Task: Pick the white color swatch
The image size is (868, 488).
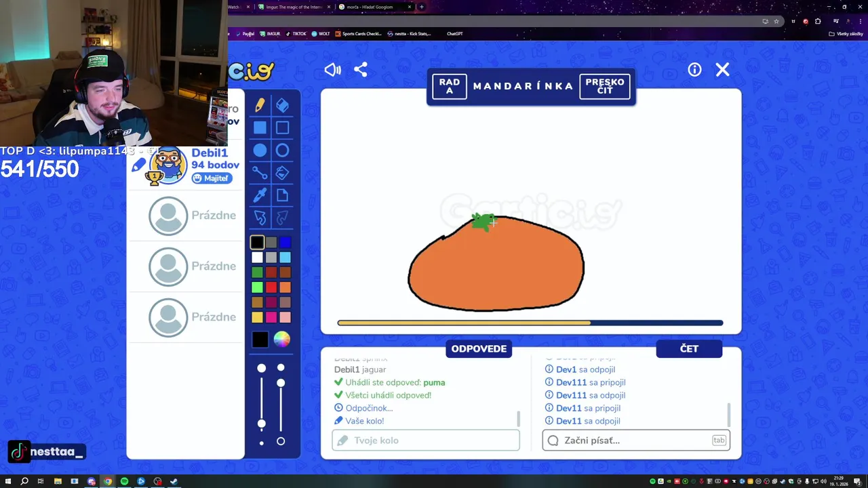Action: tap(257, 258)
